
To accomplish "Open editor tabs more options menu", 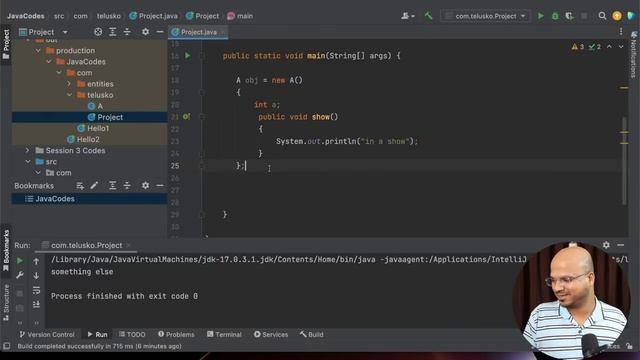I will pos(621,31).
